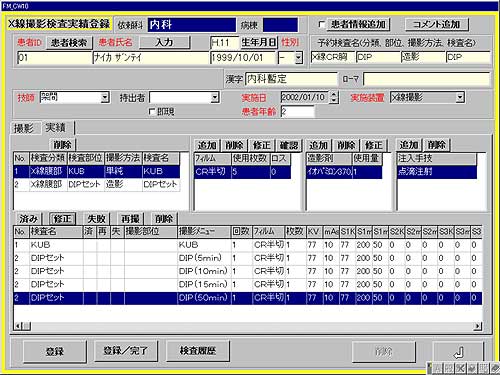This screenshot has width=500, height=375.
Task: Select the DIP(5min) row
Action: point(248,258)
